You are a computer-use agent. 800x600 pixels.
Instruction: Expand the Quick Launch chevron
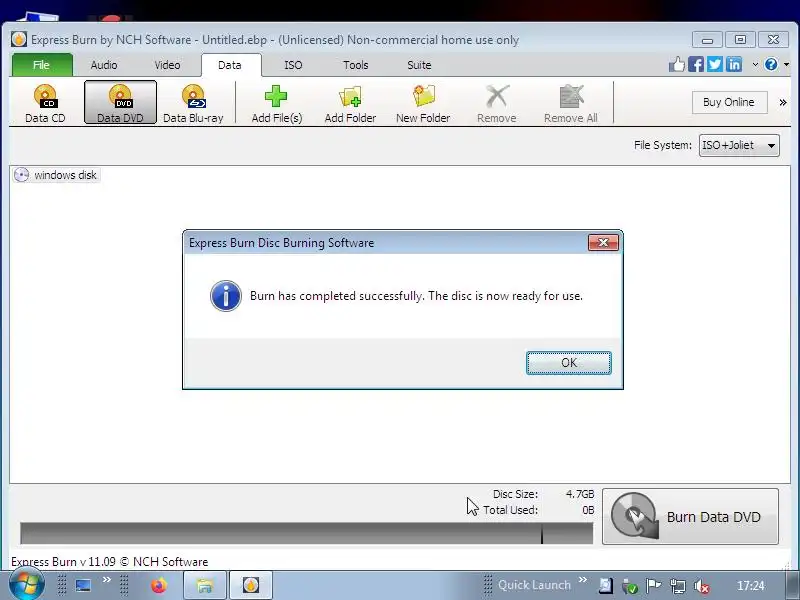click(583, 579)
